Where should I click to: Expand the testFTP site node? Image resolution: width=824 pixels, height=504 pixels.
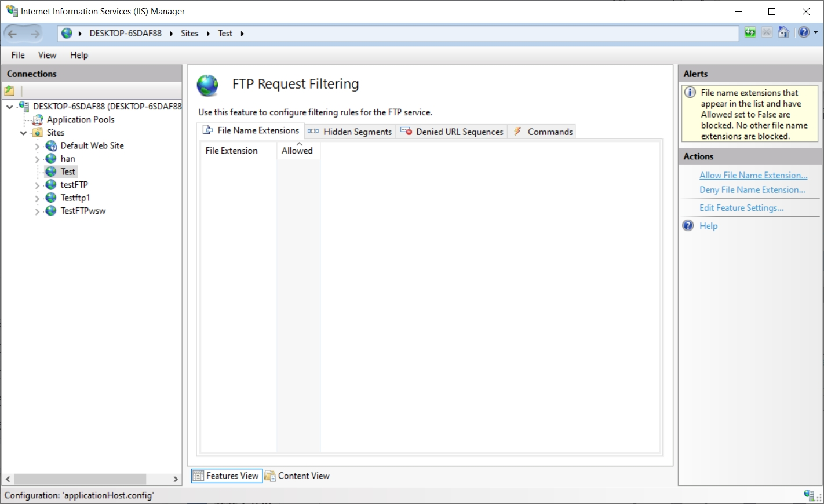click(37, 185)
